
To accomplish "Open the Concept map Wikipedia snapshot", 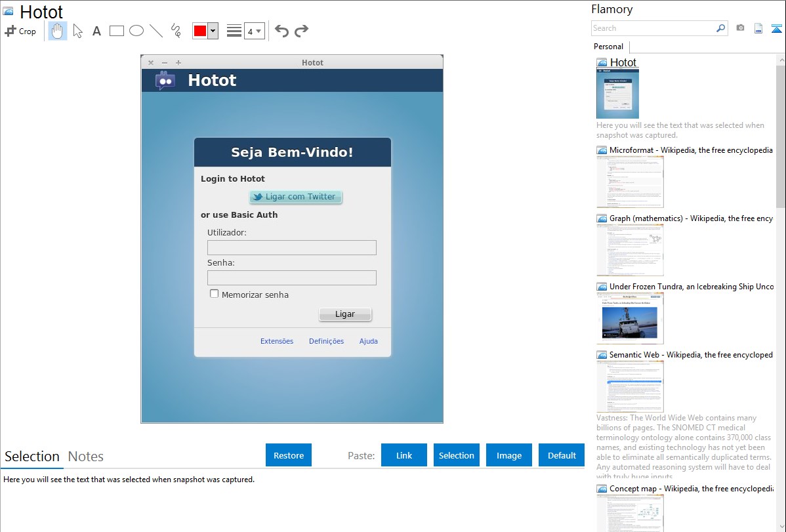I will tap(691, 488).
